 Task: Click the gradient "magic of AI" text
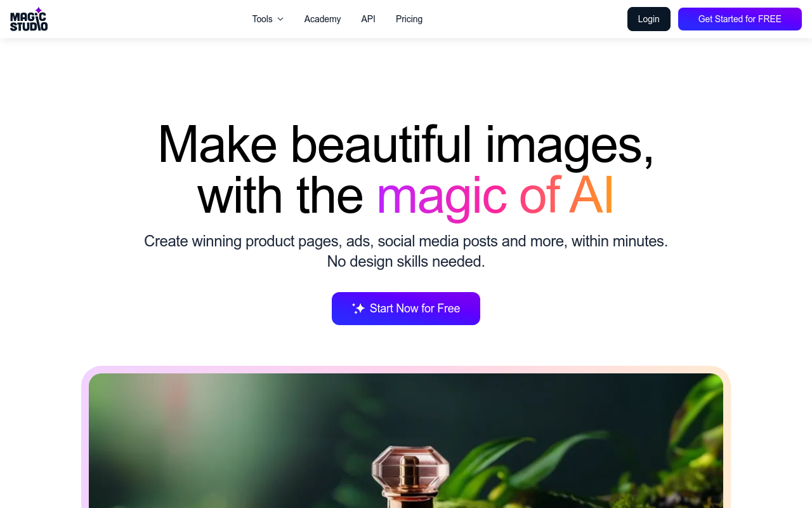[495, 196]
